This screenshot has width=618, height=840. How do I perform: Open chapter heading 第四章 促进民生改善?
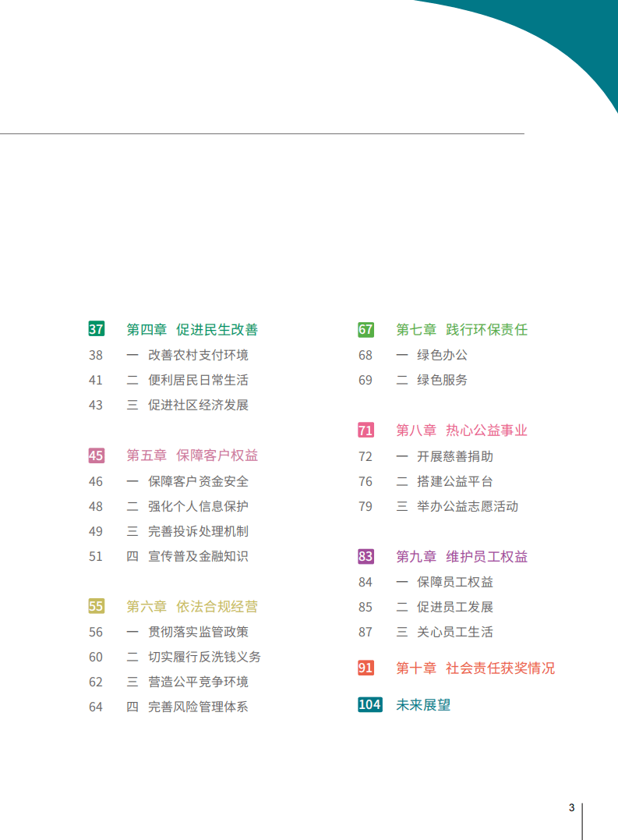(x=192, y=329)
